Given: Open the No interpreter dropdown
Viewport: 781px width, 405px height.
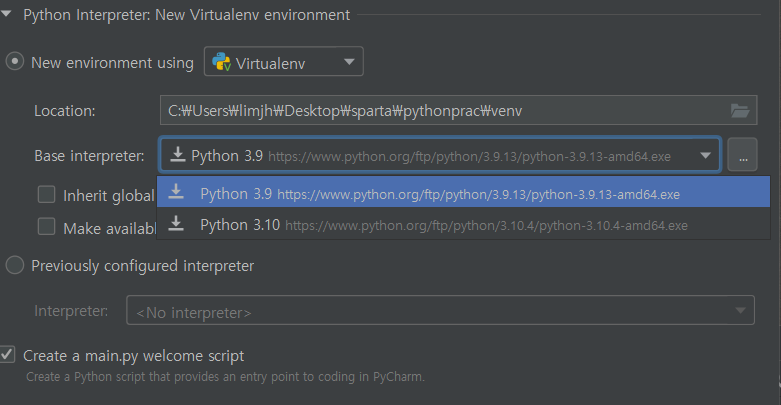Looking at the screenshot, I should coord(440,310).
